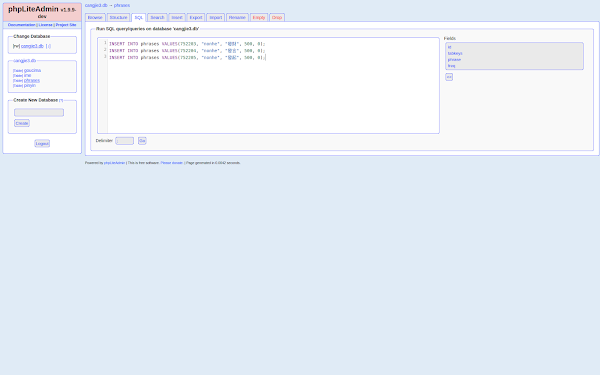This screenshot has width=600, height=375.
Task: Click the Go button to run query
Action: 142,141
